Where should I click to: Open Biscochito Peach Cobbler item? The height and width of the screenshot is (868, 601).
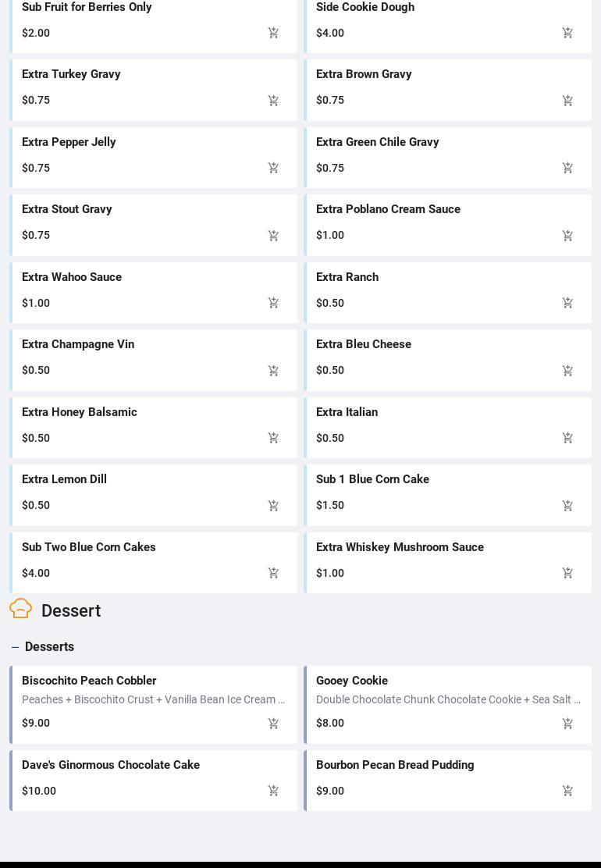point(89,681)
